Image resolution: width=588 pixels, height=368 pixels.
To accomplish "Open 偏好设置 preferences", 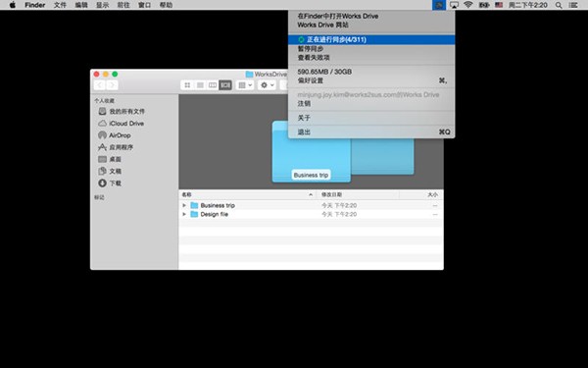I will pos(371,80).
